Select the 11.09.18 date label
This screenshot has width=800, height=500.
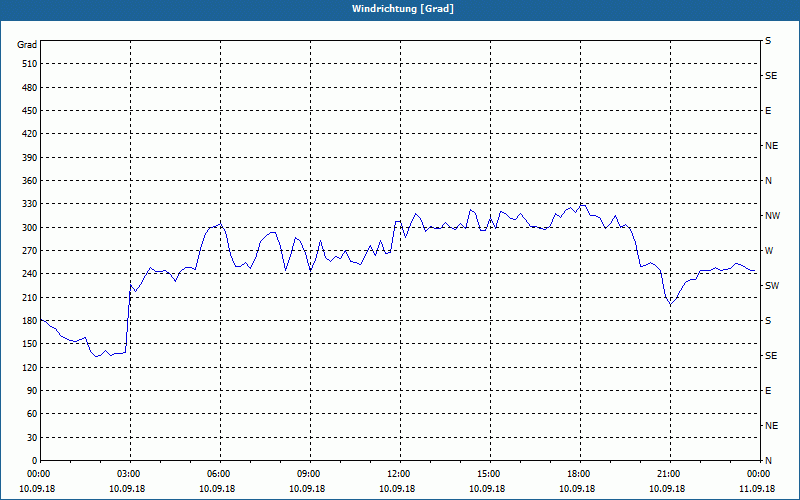[757, 489]
